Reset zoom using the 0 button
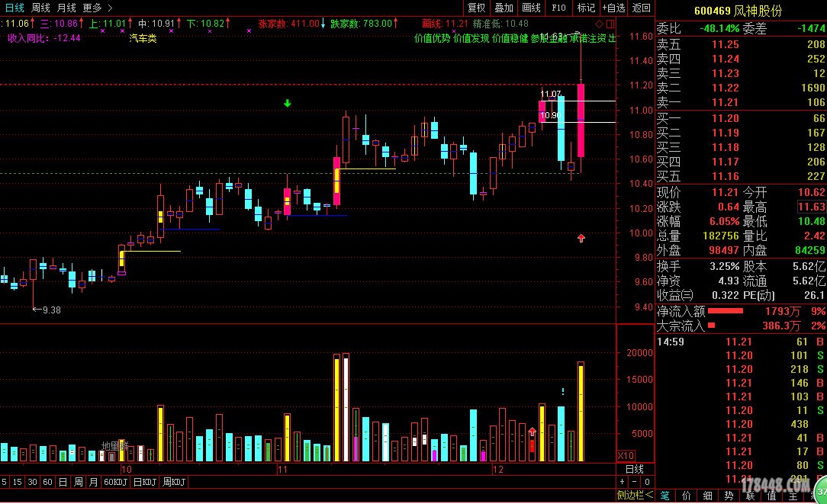Image resolution: width=827 pixels, height=504 pixels. pyautogui.click(x=647, y=482)
